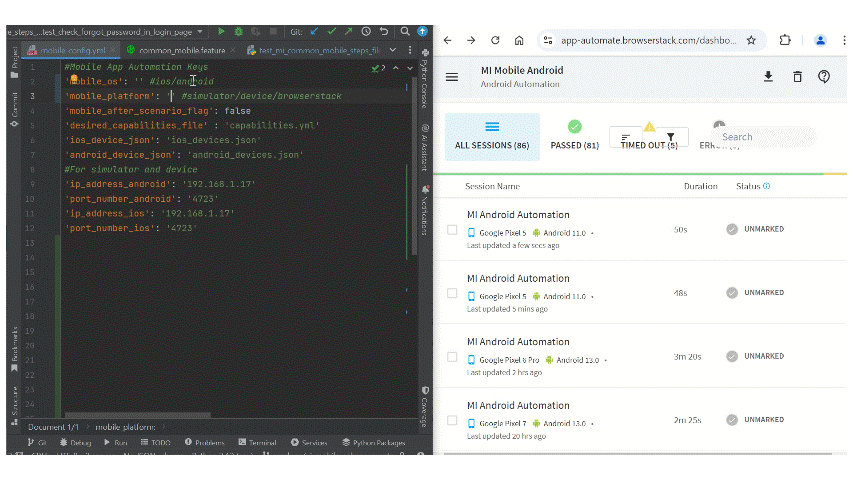Tick the Google Pixel 7 session checkbox

(x=452, y=421)
